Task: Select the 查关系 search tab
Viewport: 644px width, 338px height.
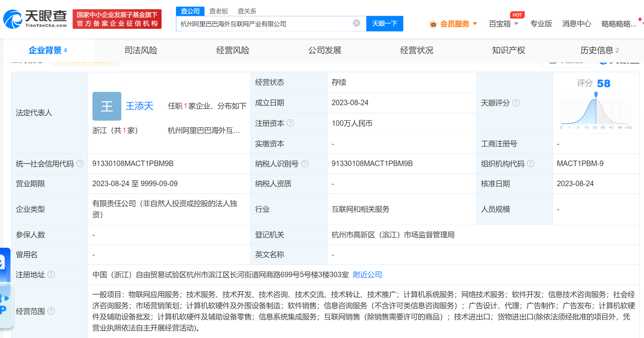Action: [247, 11]
